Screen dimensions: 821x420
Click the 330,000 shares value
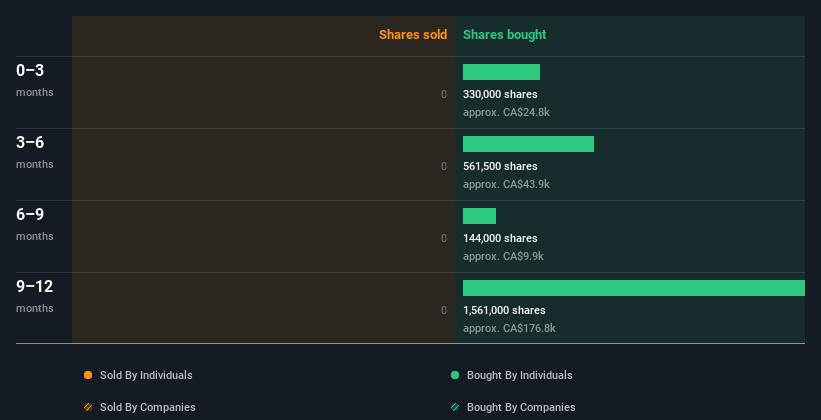tap(500, 94)
